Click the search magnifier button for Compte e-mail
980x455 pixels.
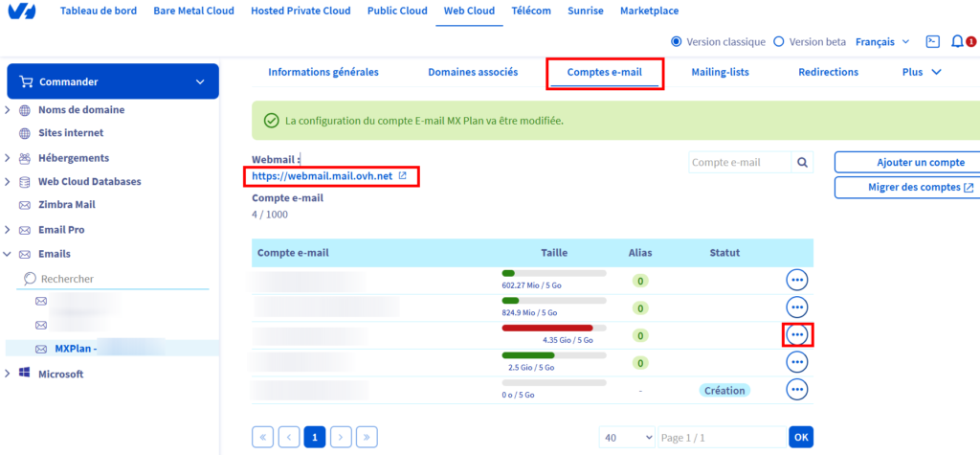pos(802,162)
